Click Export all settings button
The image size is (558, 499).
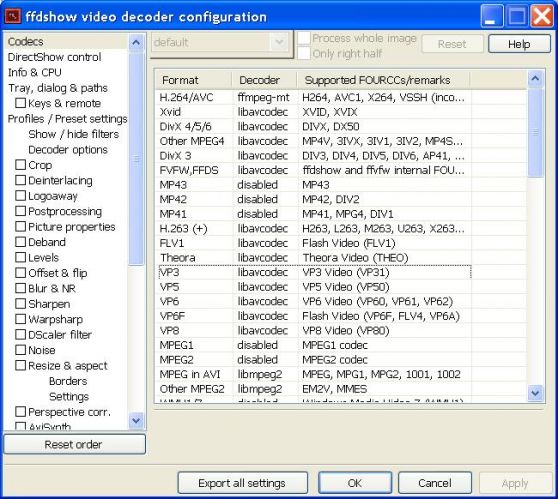tap(242, 483)
